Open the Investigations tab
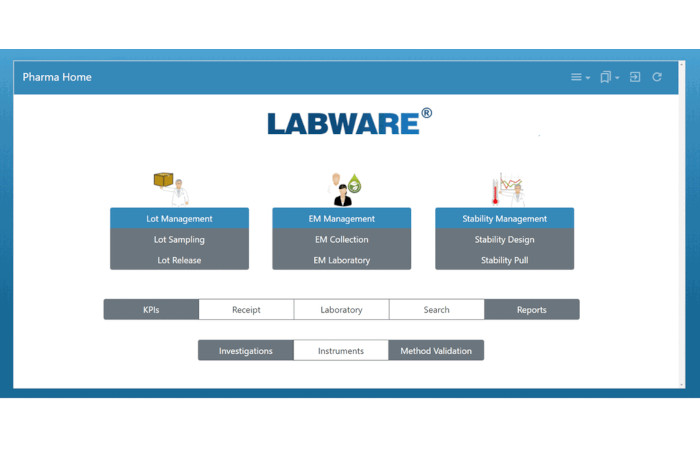This screenshot has height=450, width=700. (246, 350)
